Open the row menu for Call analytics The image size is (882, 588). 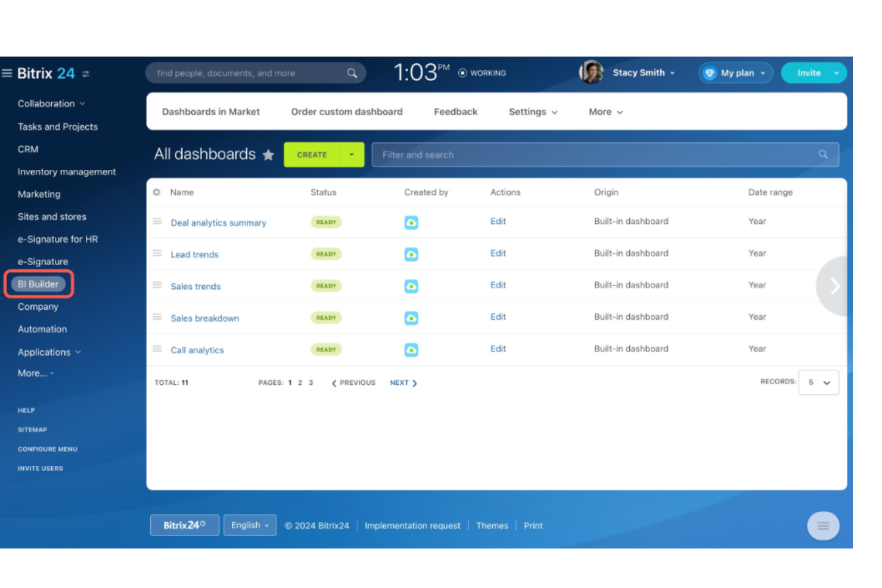(x=157, y=349)
